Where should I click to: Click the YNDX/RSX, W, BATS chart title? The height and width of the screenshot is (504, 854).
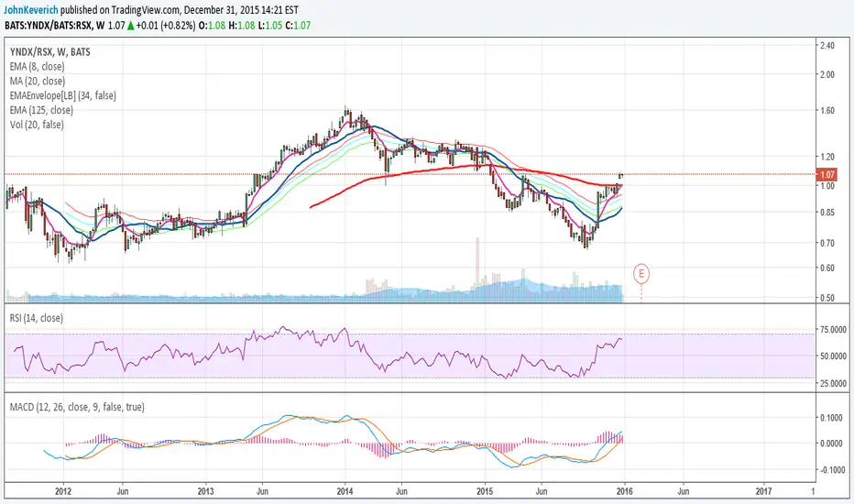(50, 52)
